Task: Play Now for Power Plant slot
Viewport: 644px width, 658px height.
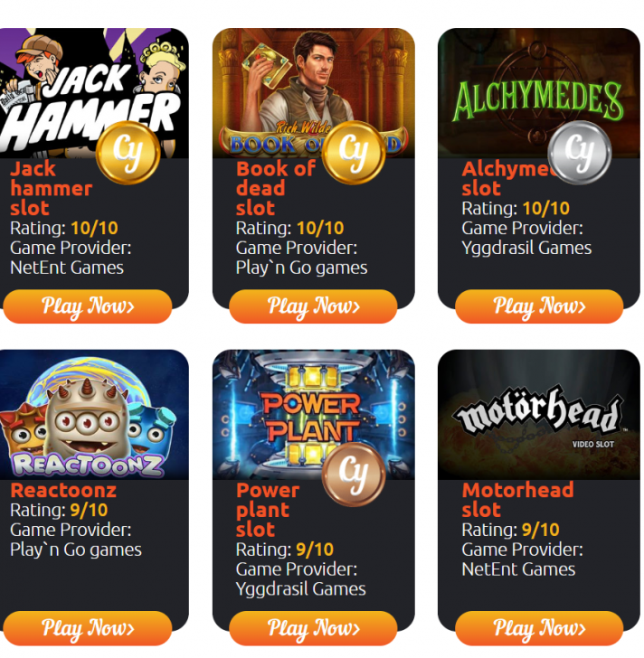Action: click(313, 628)
